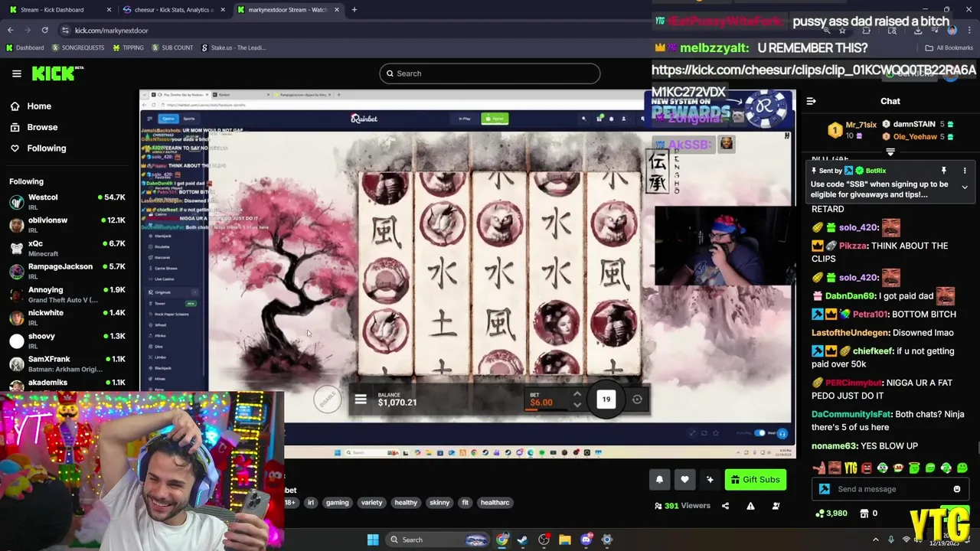Viewport: 980px width, 551px height.
Task: Click the heart follow button
Action: tap(684, 480)
